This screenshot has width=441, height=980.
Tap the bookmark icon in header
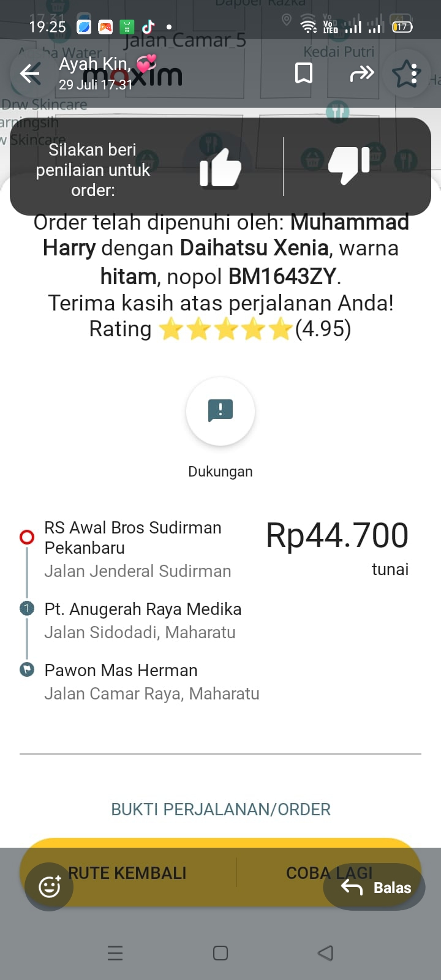click(x=304, y=73)
